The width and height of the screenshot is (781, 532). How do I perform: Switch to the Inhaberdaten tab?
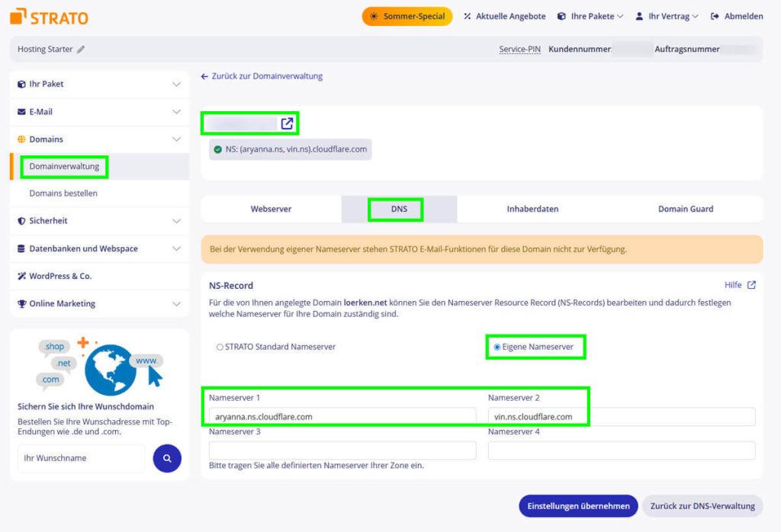pos(532,209)
